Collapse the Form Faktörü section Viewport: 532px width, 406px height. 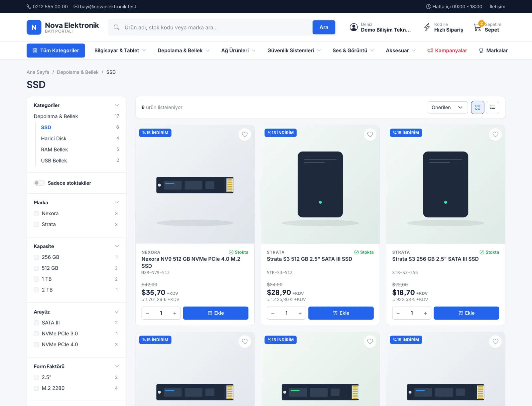coord(117,366)
